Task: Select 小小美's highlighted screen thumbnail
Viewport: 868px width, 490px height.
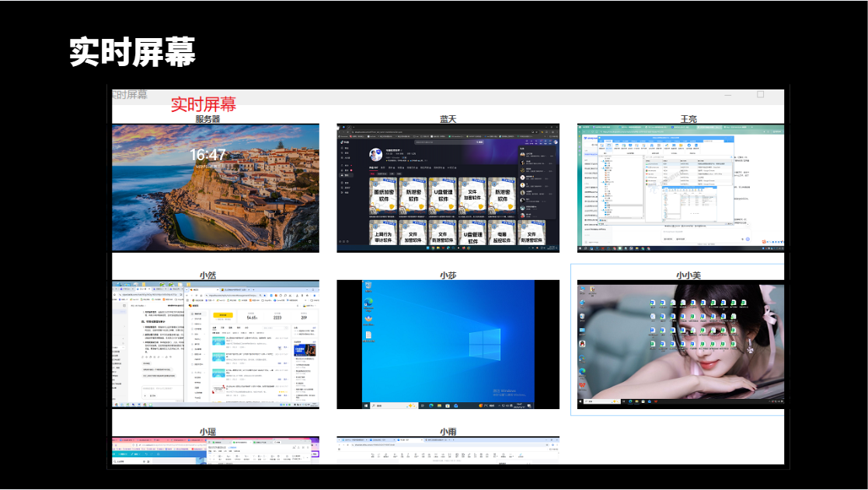Action: 681,346
